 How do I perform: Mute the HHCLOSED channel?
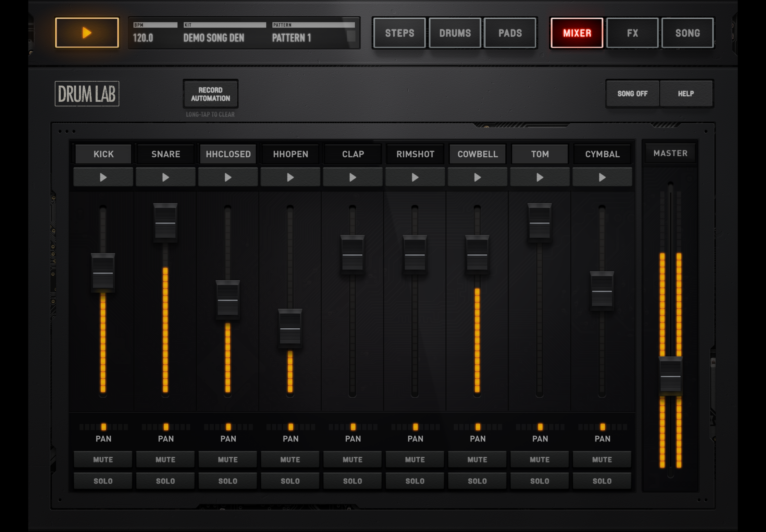228,459
